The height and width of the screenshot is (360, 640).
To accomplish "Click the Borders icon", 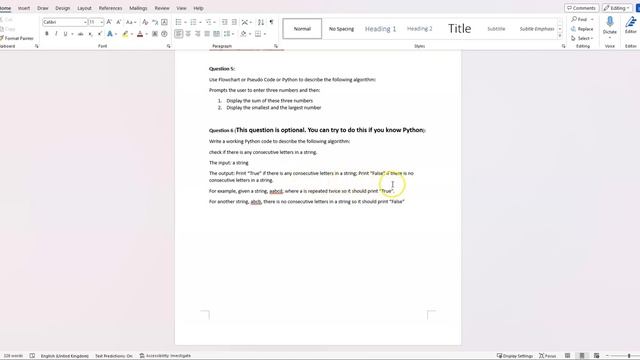I will [x=258, y=34].
